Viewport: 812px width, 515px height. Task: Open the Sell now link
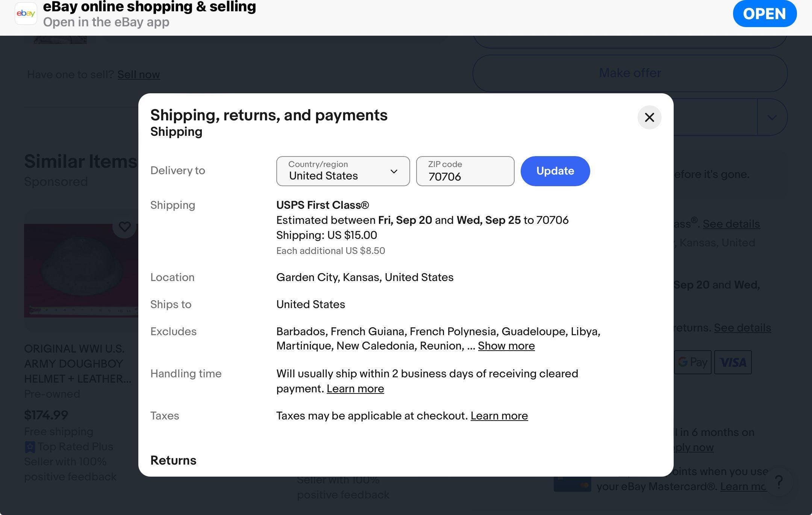tap(139, 74)
